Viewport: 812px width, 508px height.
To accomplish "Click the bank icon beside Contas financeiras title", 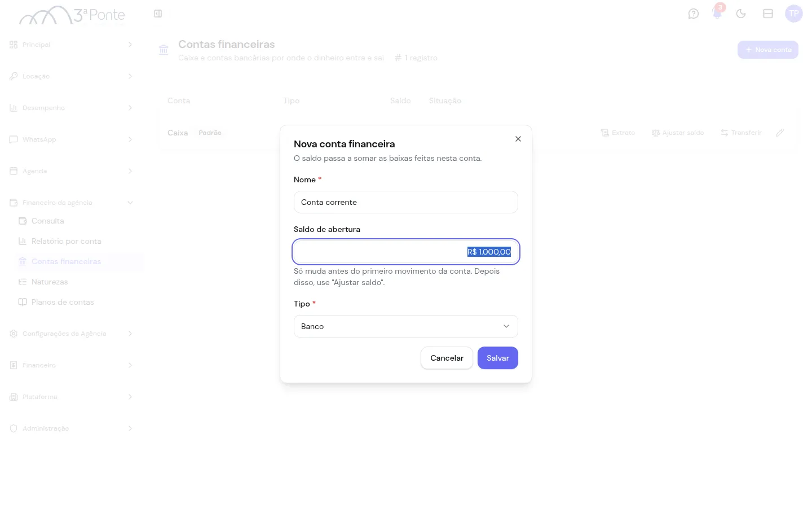I will pyautogui.click(x=164, y=50).
